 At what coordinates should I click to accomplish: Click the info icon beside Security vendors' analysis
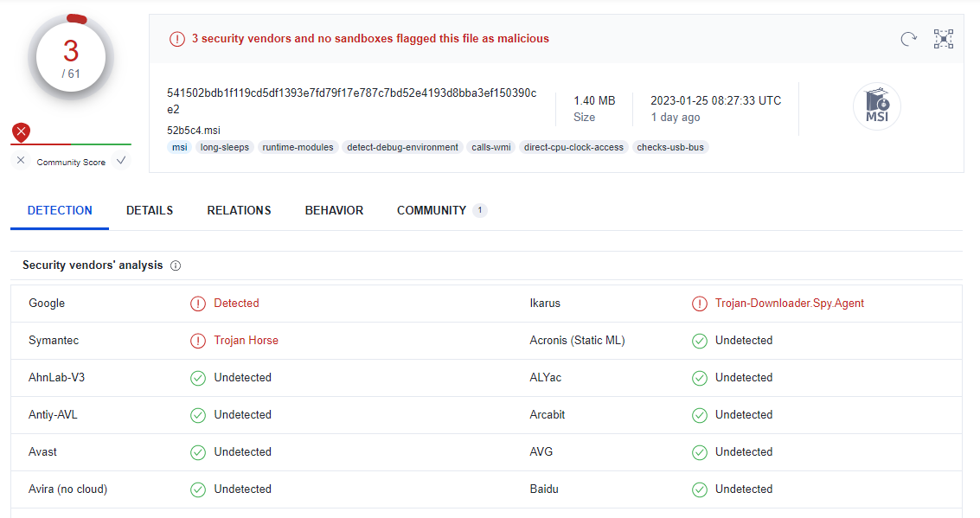coord(176,265)
